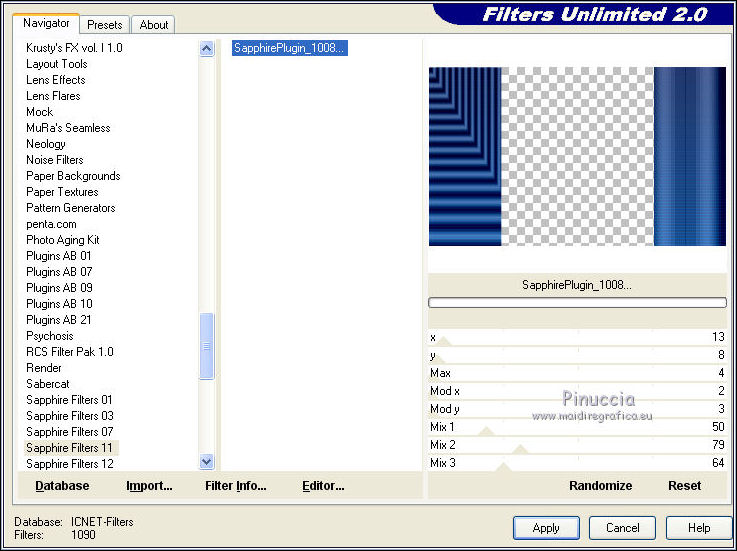
Task: Select Sapphire Filters 12 category
Action: (x=70, y=464)
